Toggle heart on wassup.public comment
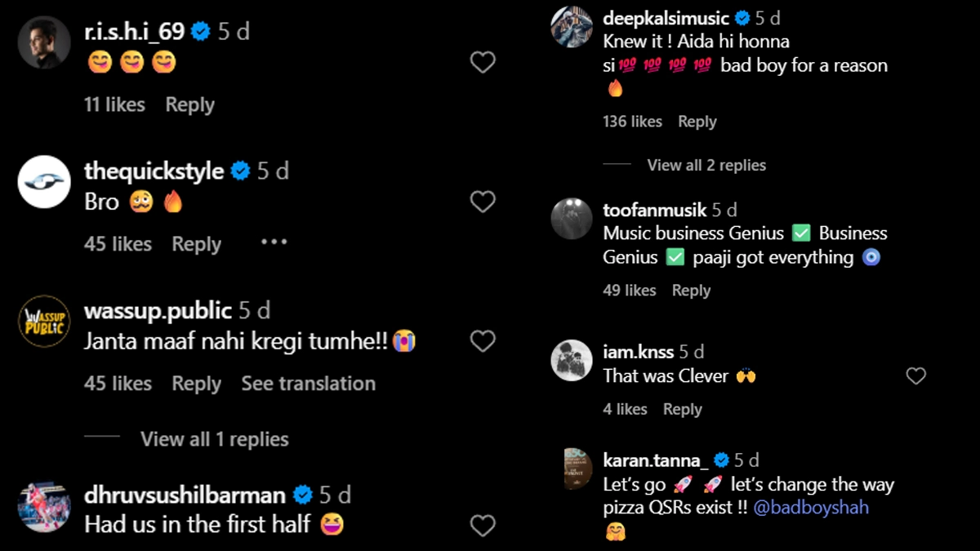 coord(483,341)
